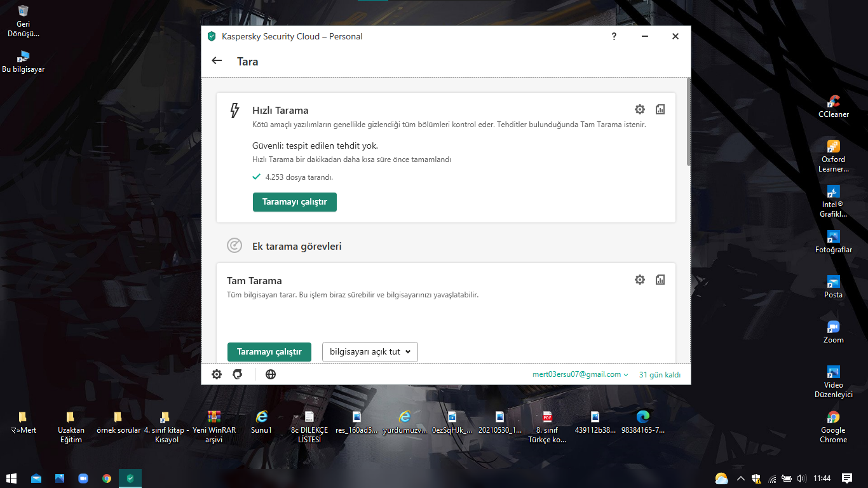Click the Kaspersky settings gear in the footer

[x=217, y=374]
